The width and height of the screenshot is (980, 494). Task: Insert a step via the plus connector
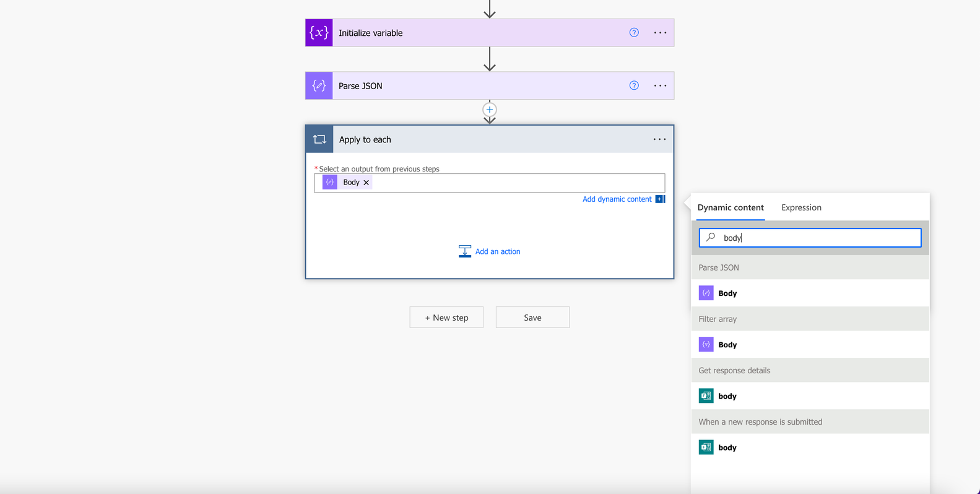coord(490,110)
